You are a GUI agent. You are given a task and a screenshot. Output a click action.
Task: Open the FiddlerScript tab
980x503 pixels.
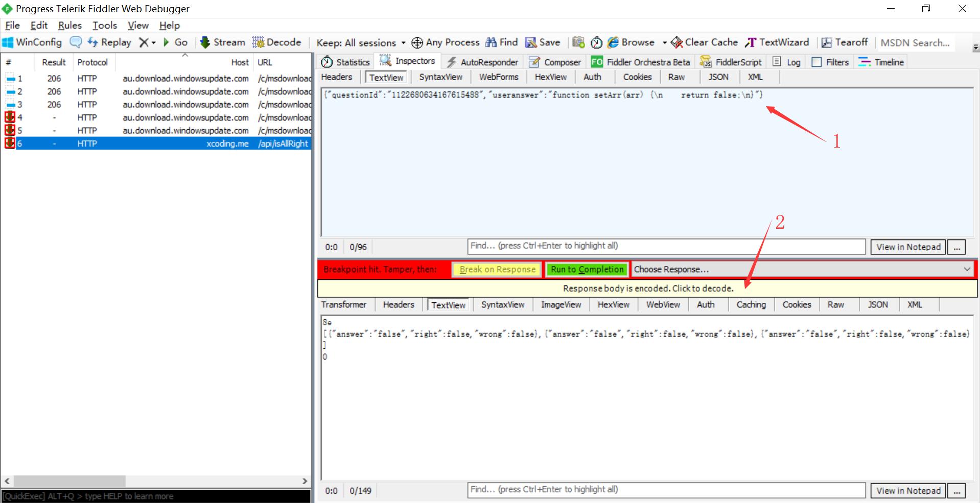(x=731, y=62)
